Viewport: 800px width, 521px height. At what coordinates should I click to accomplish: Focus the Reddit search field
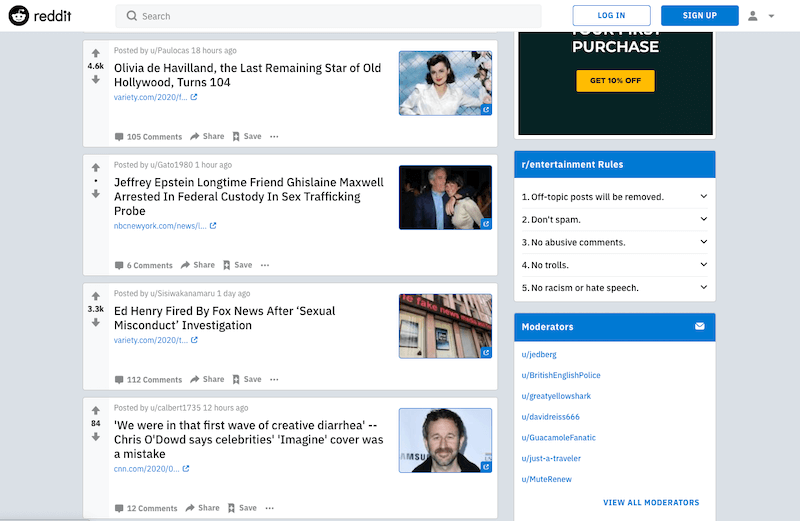[328, 16]
